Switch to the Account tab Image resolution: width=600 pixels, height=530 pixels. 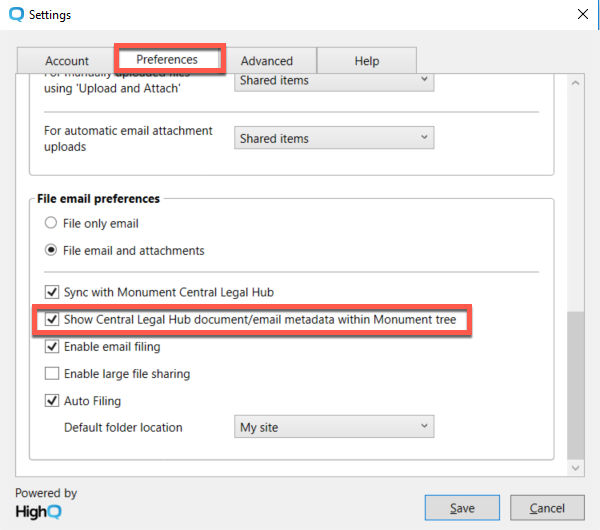tap(67, 60)
